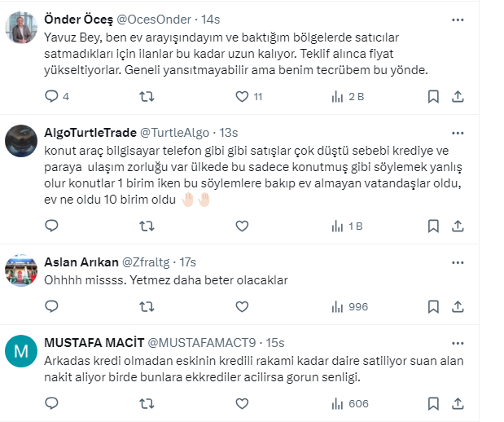504x422 pixels.
Task: Like AlgoTurtleTrade's tweet
Action: (241, 226)
